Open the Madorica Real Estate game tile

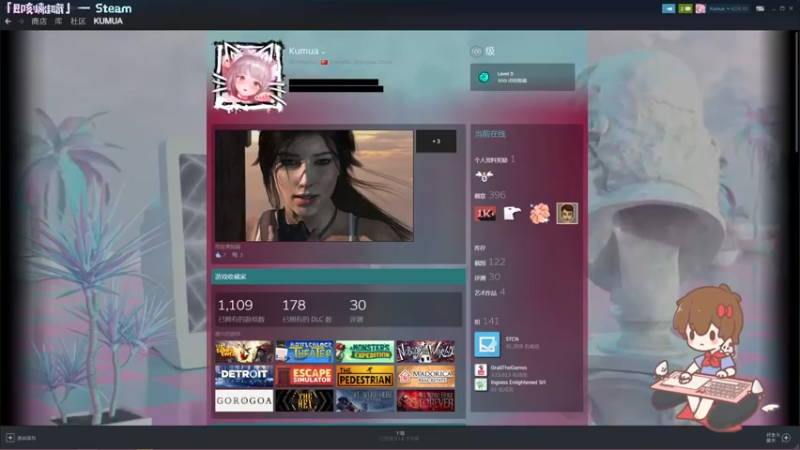click(426, 376)
